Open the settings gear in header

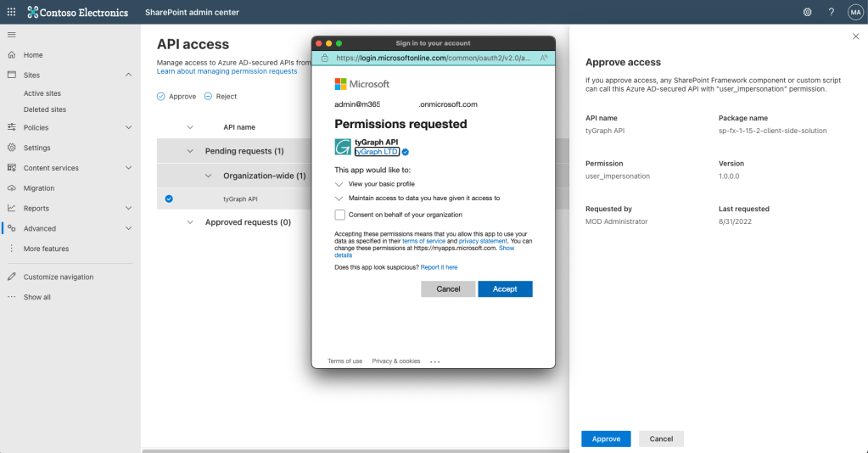point(807,12)
